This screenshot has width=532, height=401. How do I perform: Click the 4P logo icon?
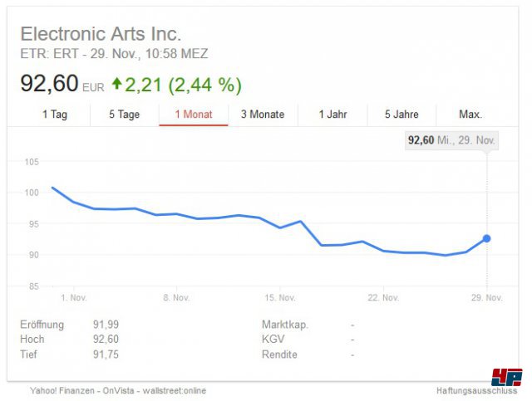[507, 377]
